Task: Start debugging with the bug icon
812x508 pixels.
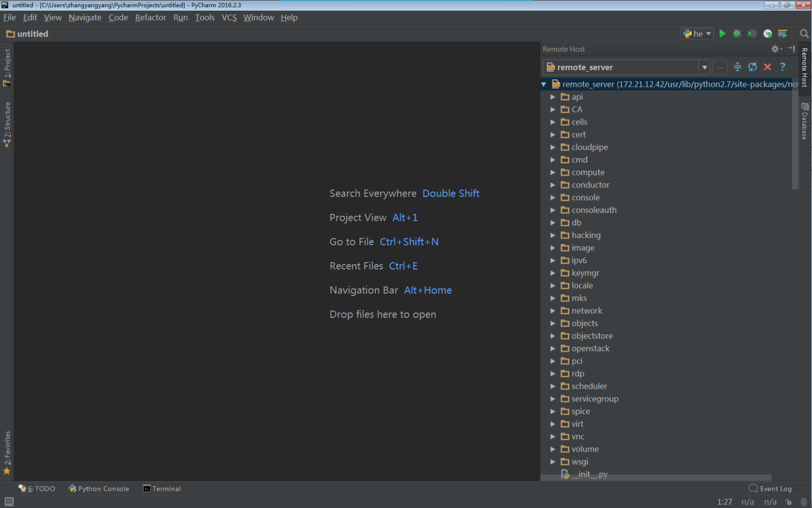Action: coord(737,34)
